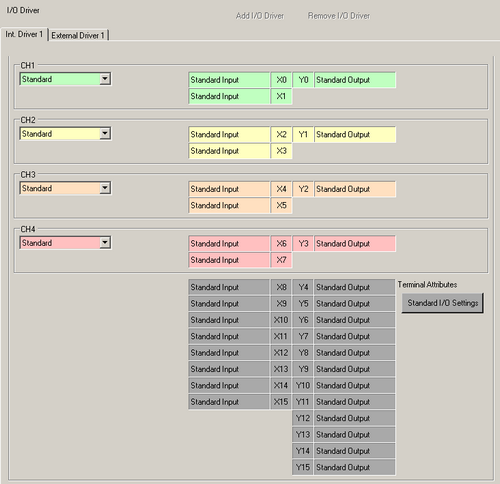Select the X15 Standard Input row
Screen dimensions: 500x484
tap(240, 402)
